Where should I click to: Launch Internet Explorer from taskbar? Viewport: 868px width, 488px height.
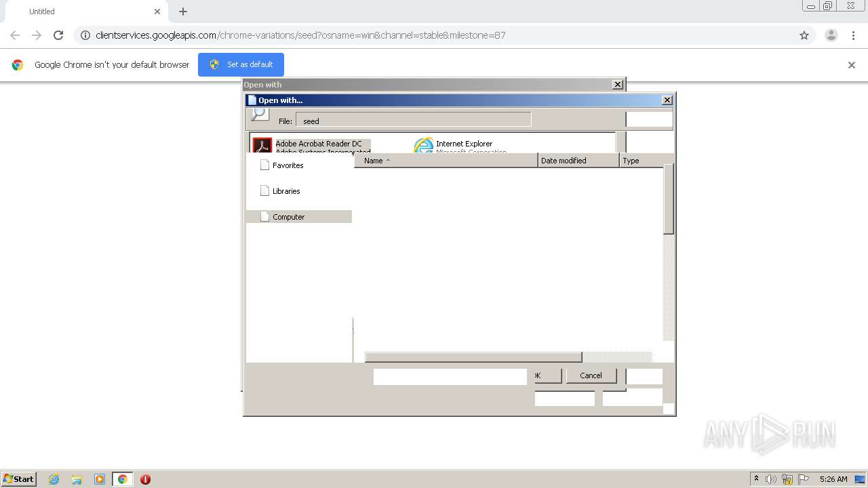[54, 479]
